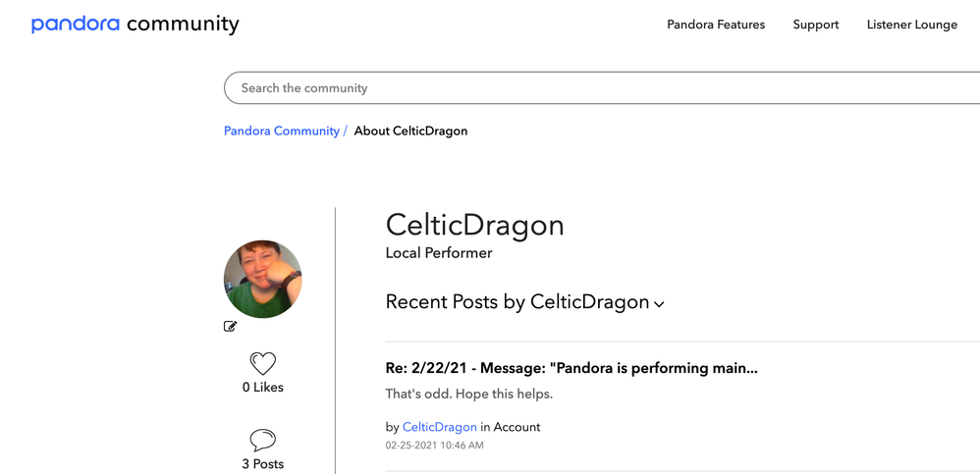Open the Account board link

click(517, 427)
